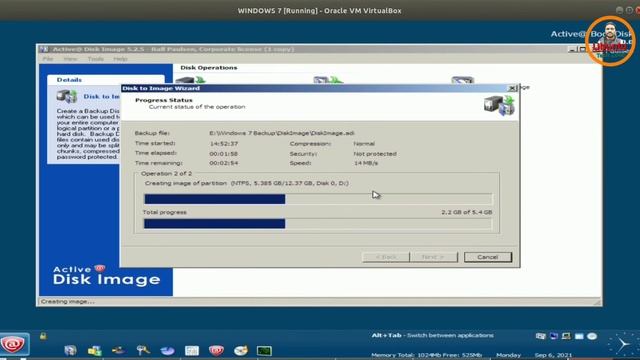
Task: Click the Progress Status heading
Action: tap(164, 100)
